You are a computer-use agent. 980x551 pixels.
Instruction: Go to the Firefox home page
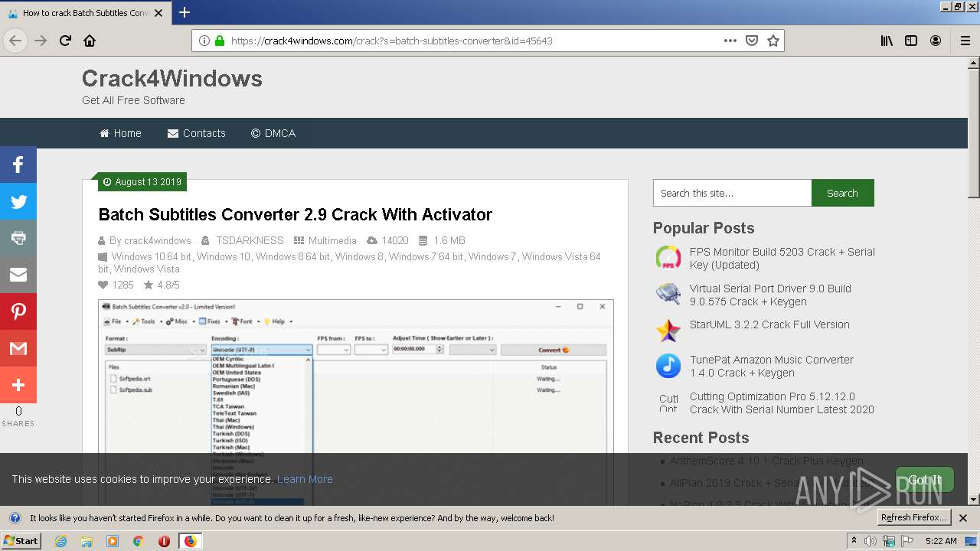[x=90, y=41]
